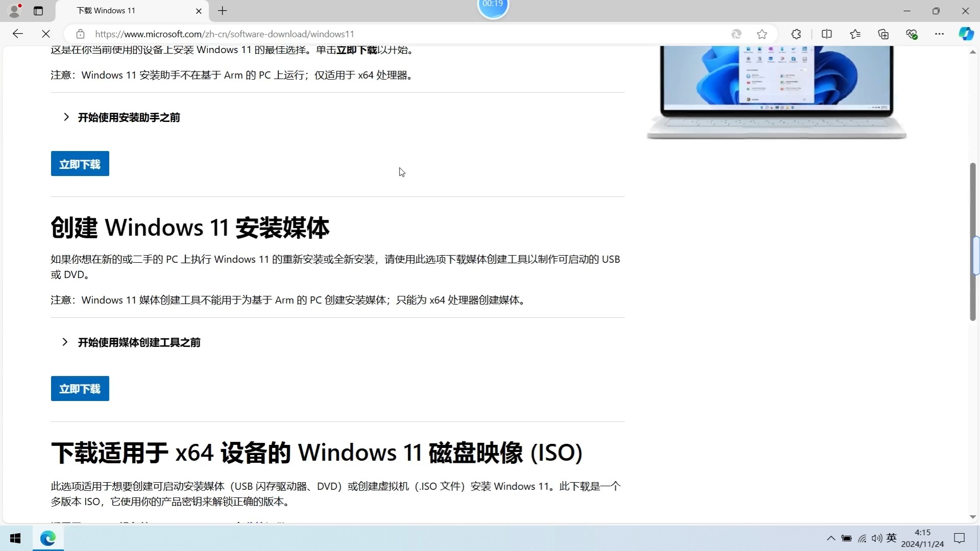Screen dimensions: 980x551
Task: Download the Windows 11 Installation Assistant
Action: point(80,164)
